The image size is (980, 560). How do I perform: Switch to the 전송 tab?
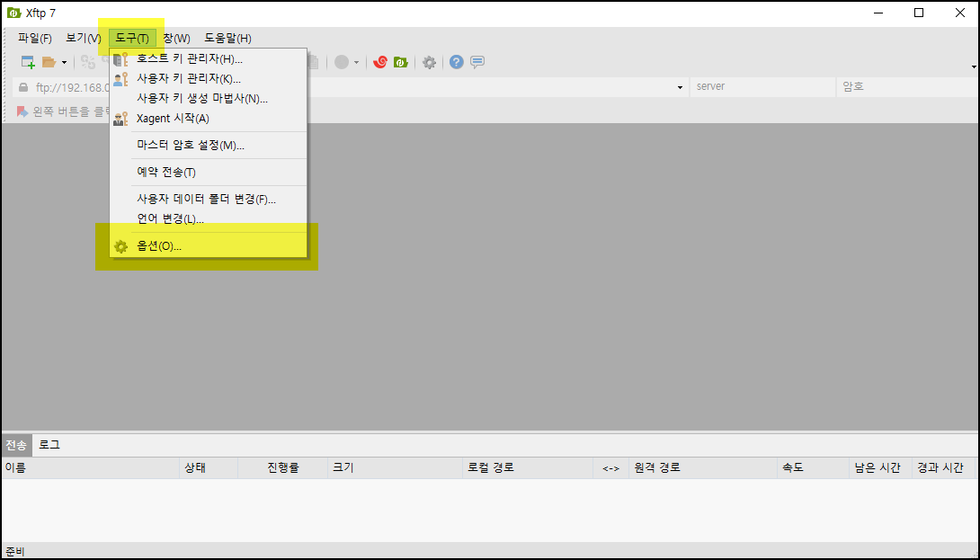click(16, 446)
